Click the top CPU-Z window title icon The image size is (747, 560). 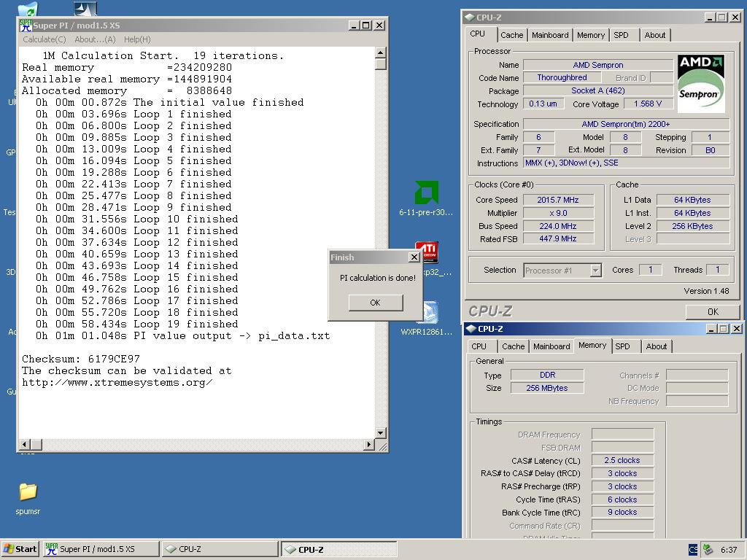469,17
